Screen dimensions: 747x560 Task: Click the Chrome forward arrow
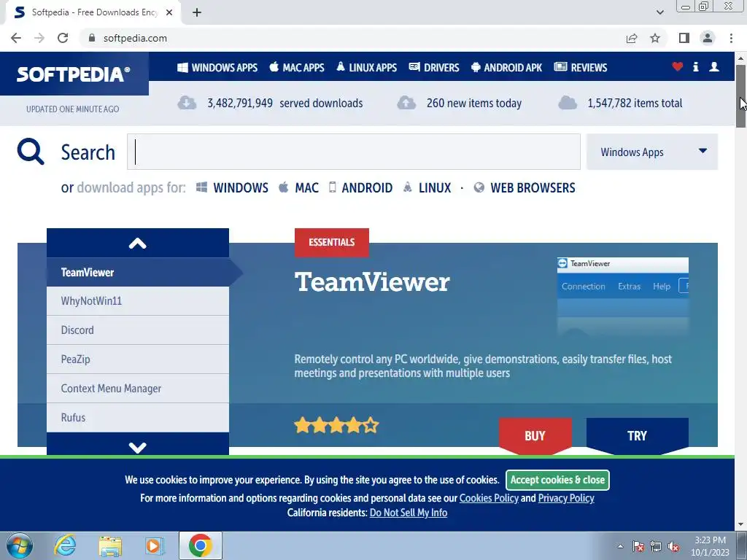(x=39, y=38)
